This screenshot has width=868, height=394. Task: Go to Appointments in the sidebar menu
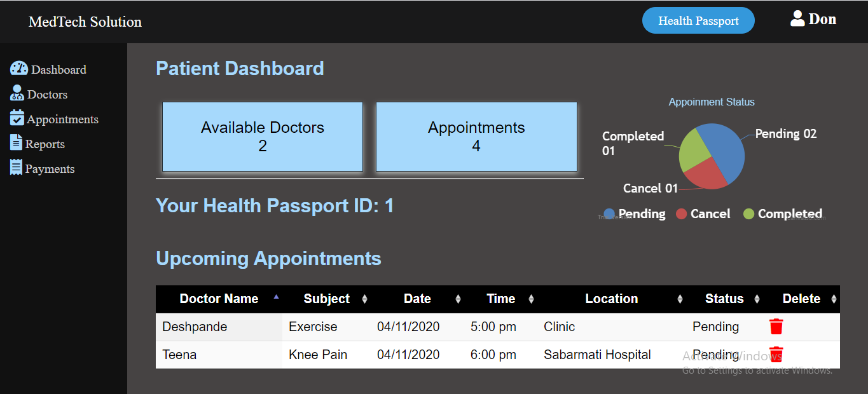tap(62, 119)
